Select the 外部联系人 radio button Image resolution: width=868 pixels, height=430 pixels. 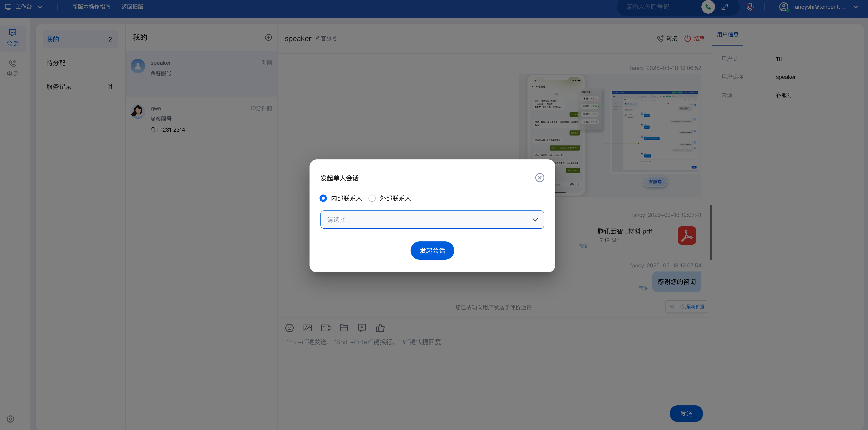click(x=372, y=198)
